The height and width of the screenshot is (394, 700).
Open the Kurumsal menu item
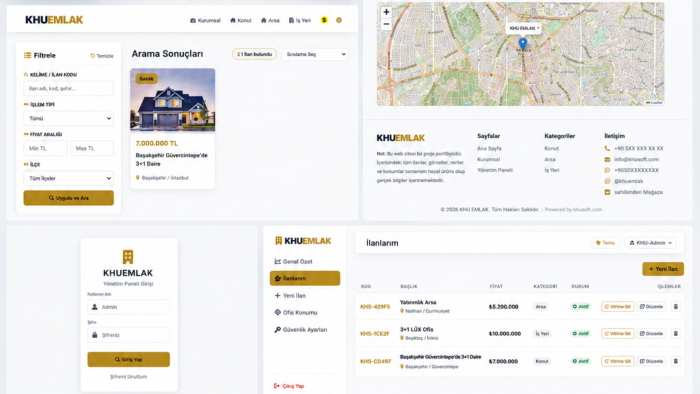(x=205, y=20)
